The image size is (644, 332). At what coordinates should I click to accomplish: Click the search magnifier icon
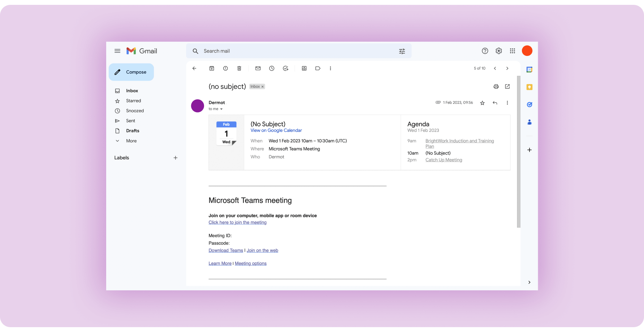click(195, 51)
